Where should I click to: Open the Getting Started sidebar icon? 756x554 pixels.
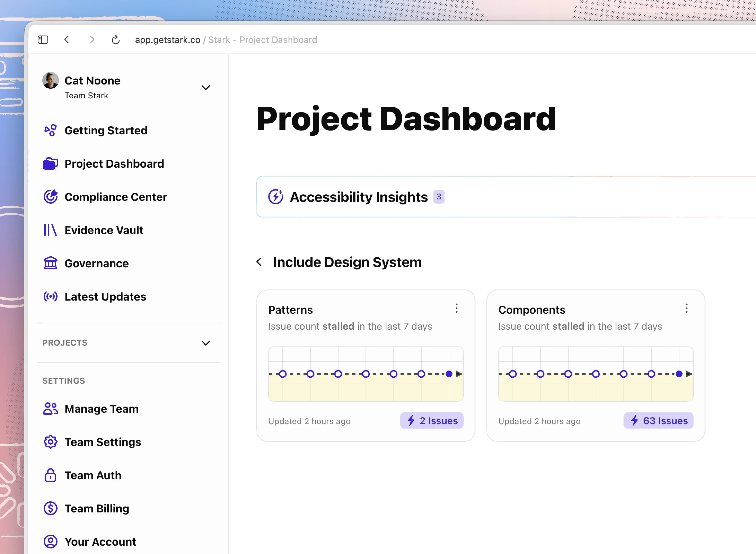(x=50, y=130)
